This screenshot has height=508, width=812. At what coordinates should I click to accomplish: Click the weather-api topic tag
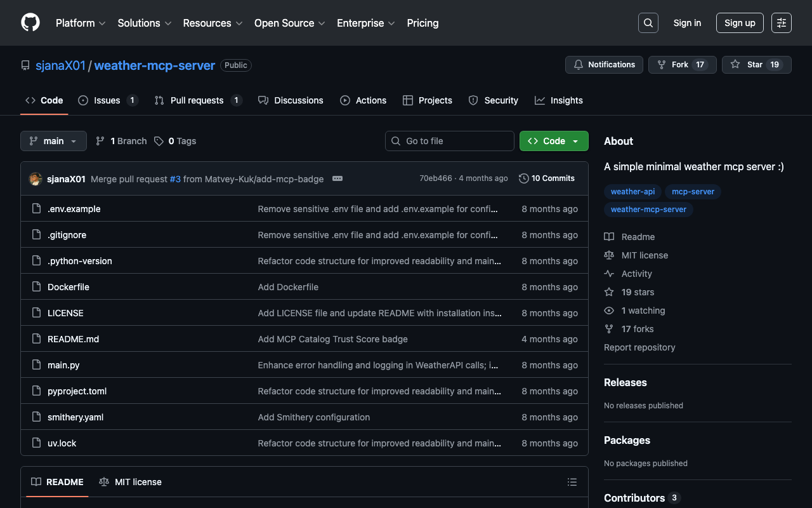click(x=632, y=192)
